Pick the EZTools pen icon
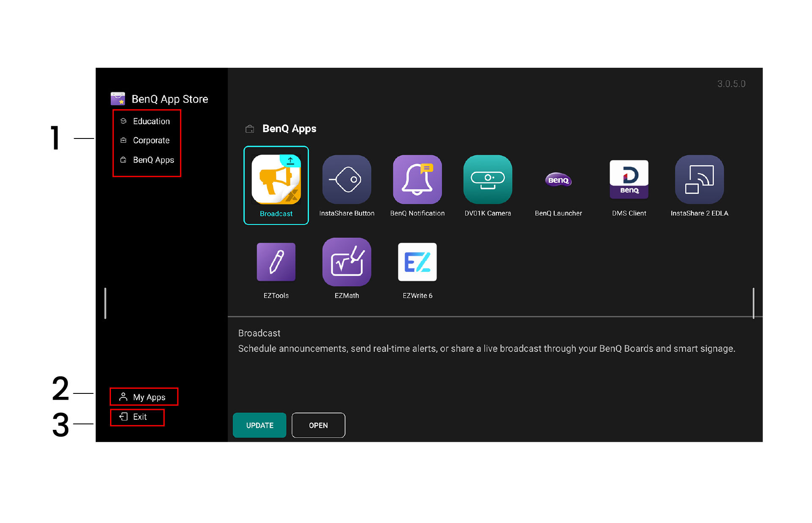This screenshot has width=812, height=523. tap(276, 262)
